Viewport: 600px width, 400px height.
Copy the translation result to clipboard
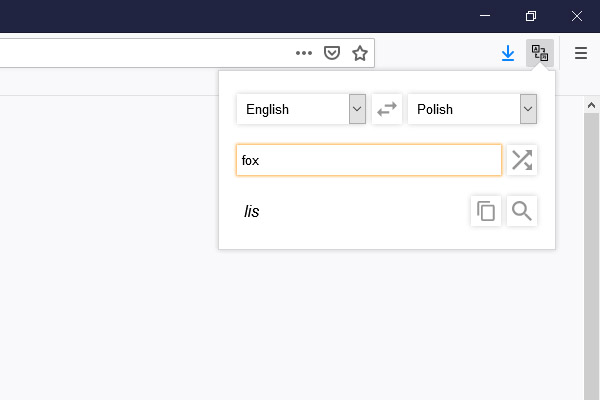pos(486,211)
